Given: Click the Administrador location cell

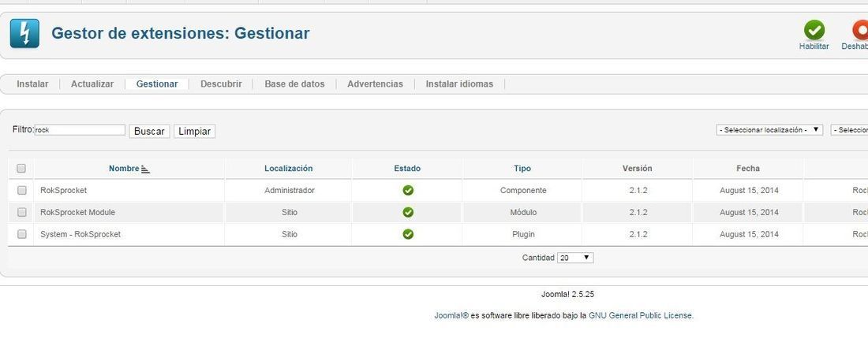Looking at the screenshot, I should point(290,190).
